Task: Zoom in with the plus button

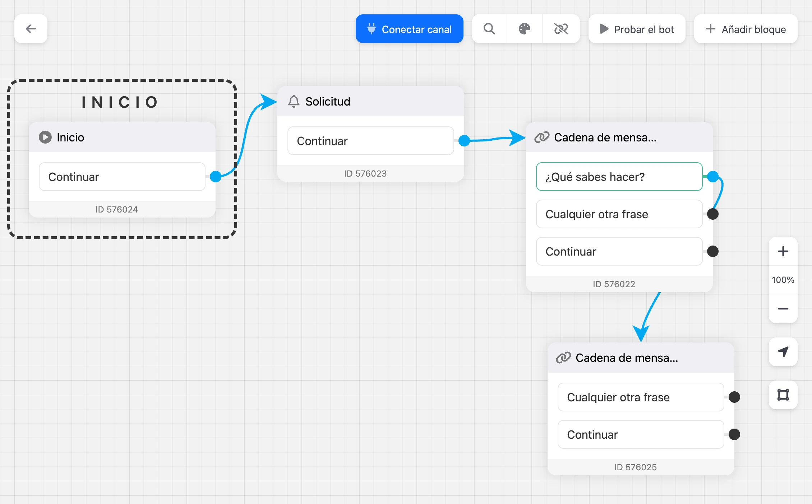Action: (783, 251)
